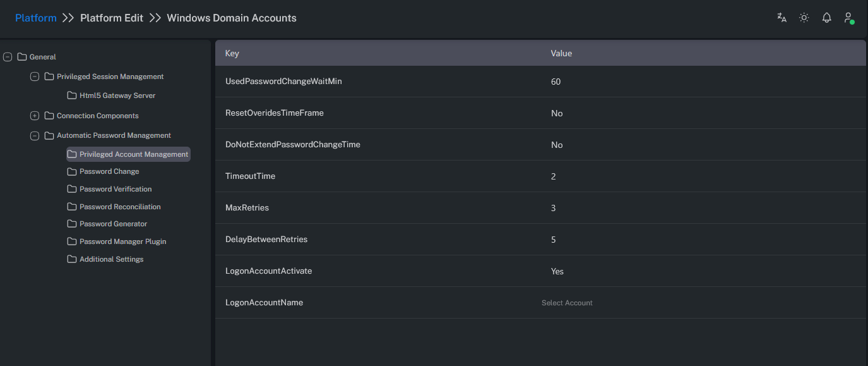Viewport: 868px width, 366px height.
Task: Select the Password Change tree item
Action: 109,171
